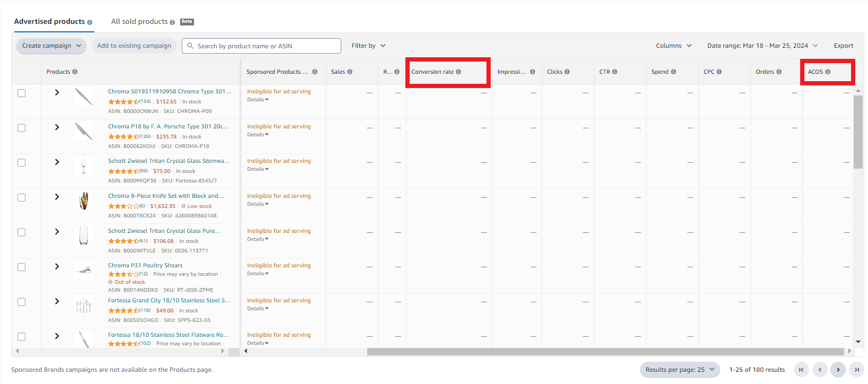Switch to All sold products tab
Screen dimensions: 868x384
(139, 21)
